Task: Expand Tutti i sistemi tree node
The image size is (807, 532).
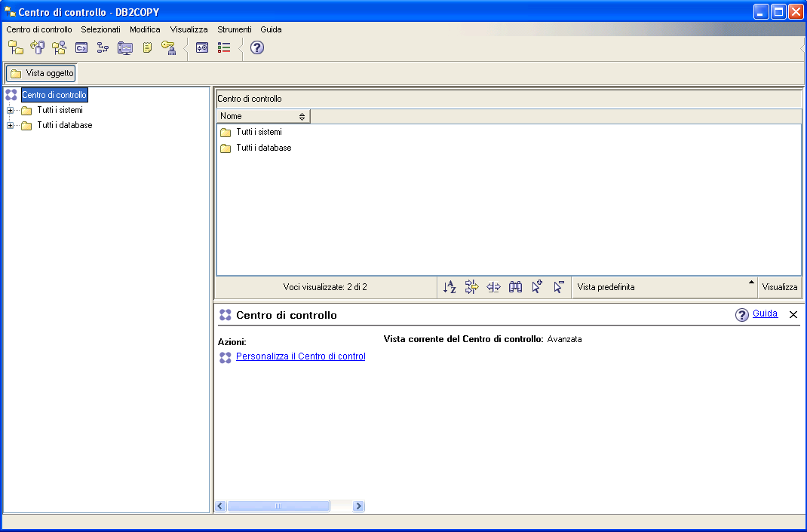Action: coord(10,110)
